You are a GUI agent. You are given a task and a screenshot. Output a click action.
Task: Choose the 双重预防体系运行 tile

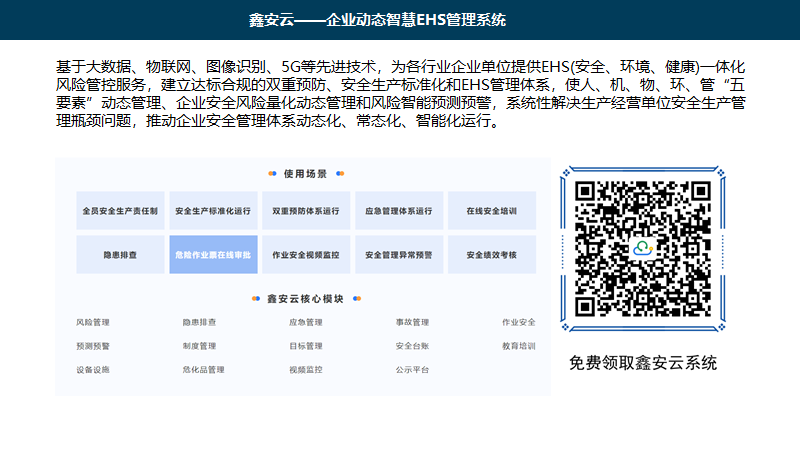(306, 211)
